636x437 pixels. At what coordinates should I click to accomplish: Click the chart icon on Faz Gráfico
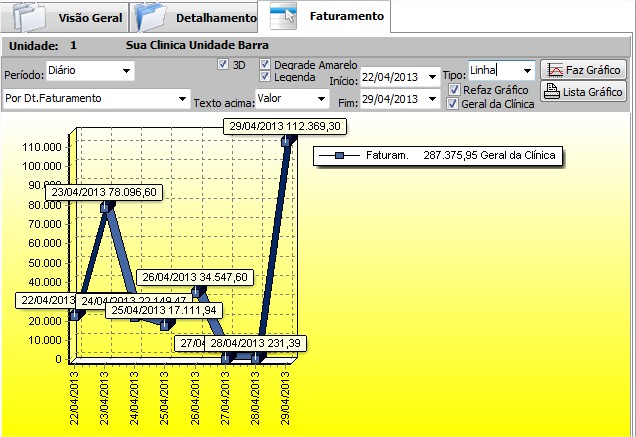555,70
